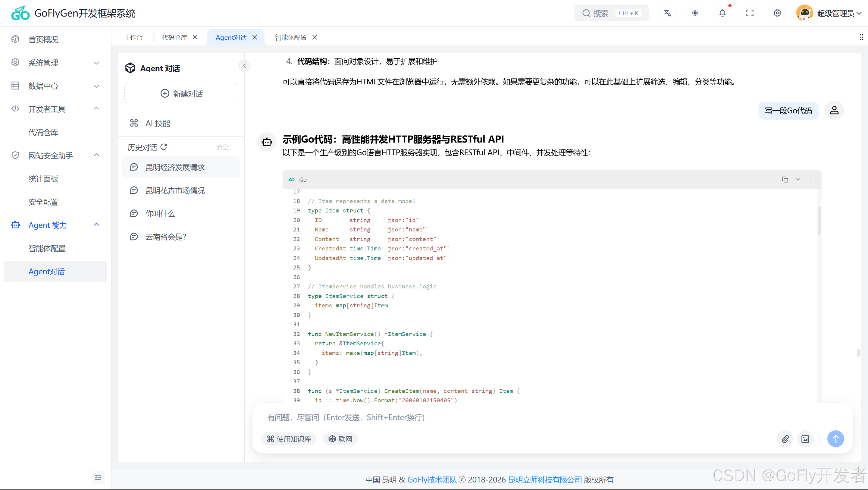Open code block more options menu
868x490 pixels.
point(811,179)
